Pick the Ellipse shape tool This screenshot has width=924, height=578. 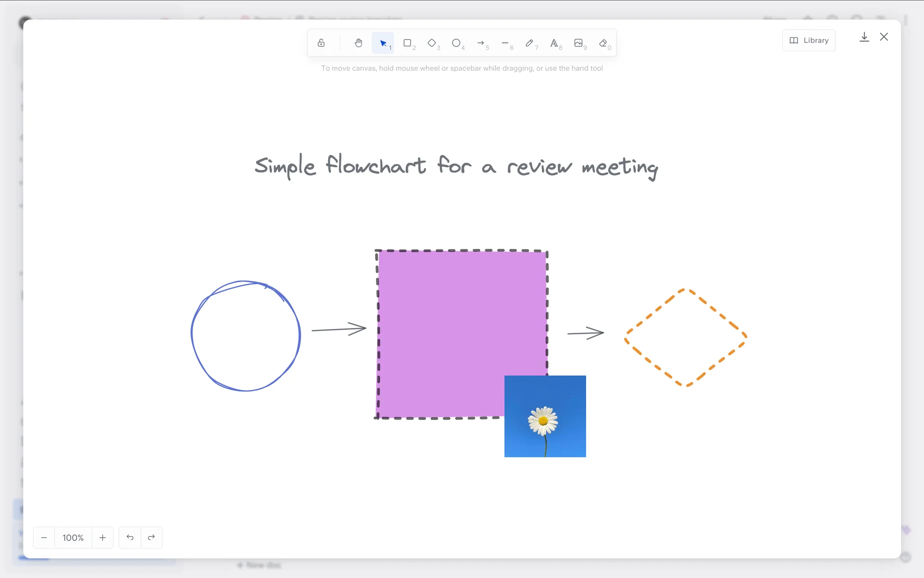click(x=456, y=43)
